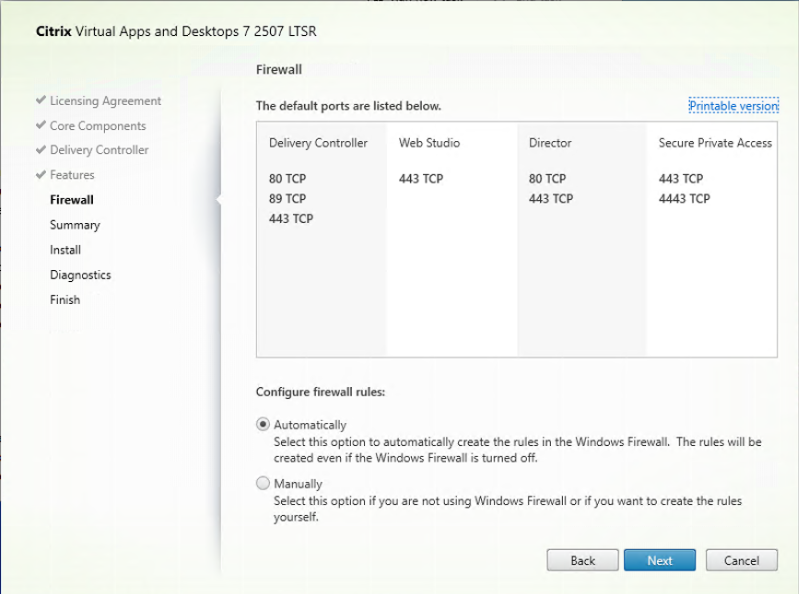Jump to the Features step

click(x=72, y=175)
